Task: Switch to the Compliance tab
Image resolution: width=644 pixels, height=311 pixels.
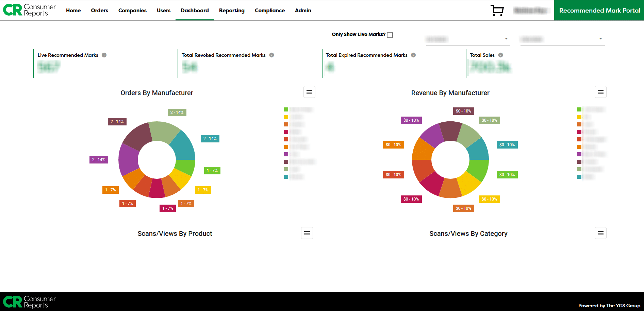Action: tap(269, 11)
